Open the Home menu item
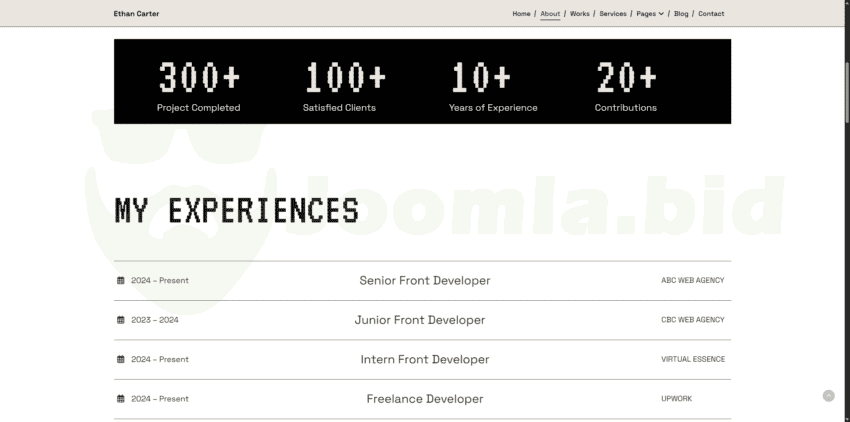 tap(521, 14)
